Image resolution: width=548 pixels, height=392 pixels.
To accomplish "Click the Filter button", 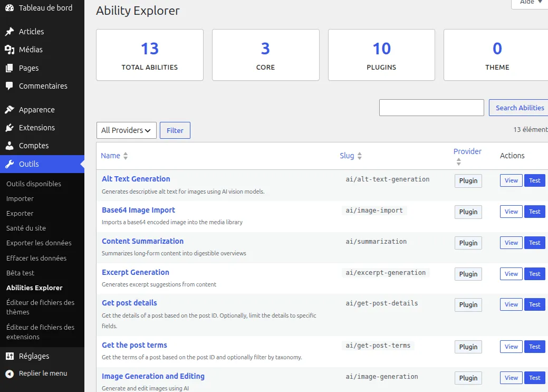I will click(175, 130).
